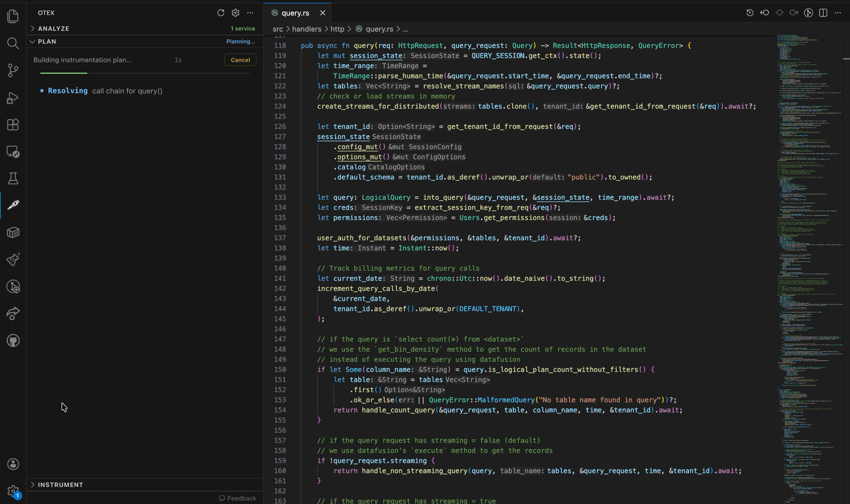Viewport: 850px width, 504px height.
Task: Click the 'pub async fn query' function name
Action: pos(363,46)
